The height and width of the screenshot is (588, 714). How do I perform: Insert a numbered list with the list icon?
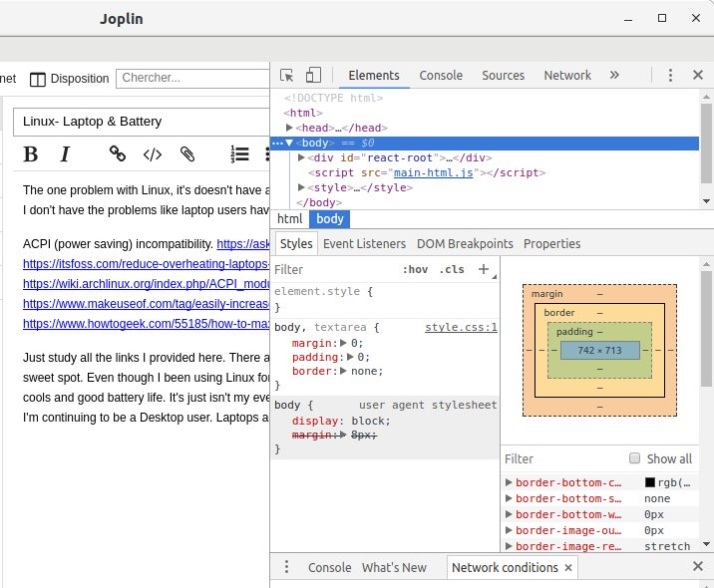pos(239,154)
